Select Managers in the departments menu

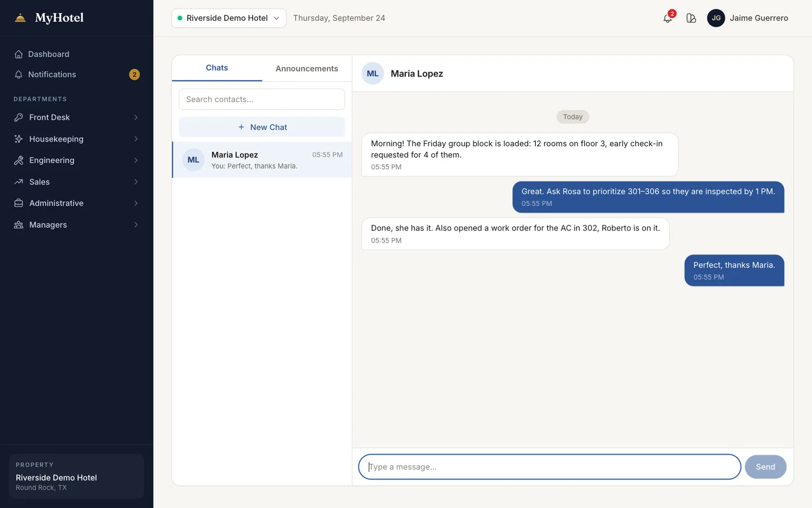[77, 225]
